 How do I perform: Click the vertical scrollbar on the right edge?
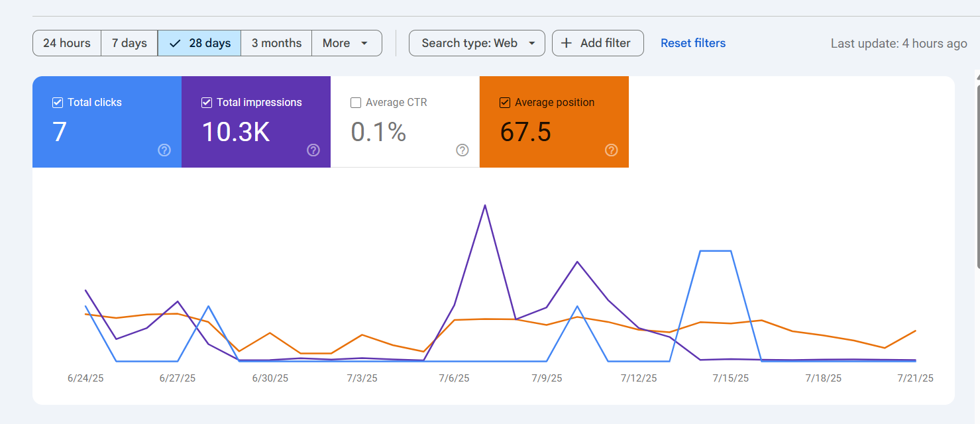[978, 172]
